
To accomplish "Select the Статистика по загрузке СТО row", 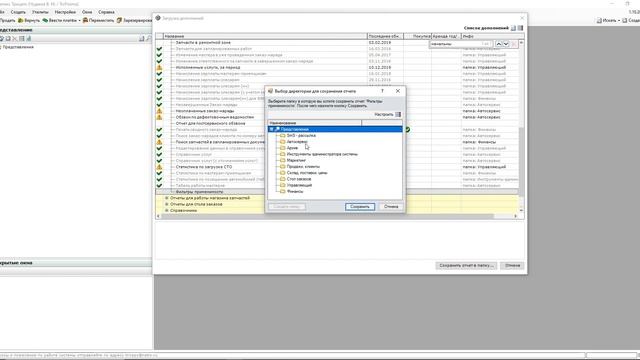I will pos(337,167).
